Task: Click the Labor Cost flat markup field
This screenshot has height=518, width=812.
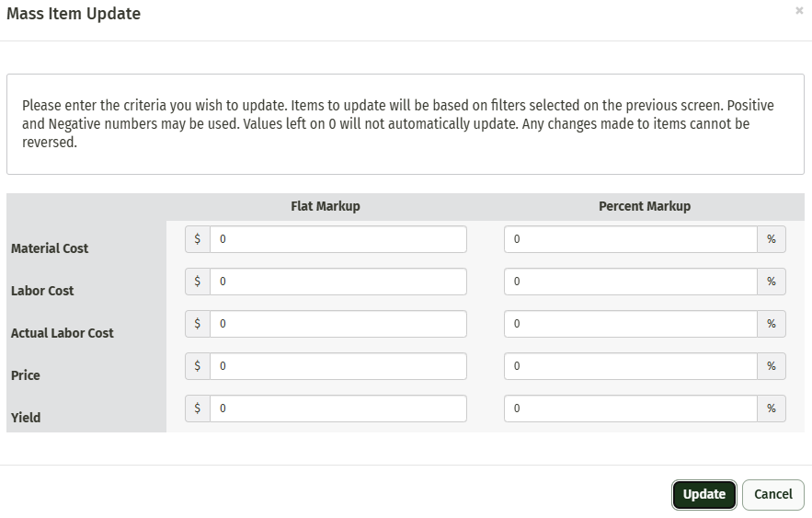Action: tap(337, 282)
